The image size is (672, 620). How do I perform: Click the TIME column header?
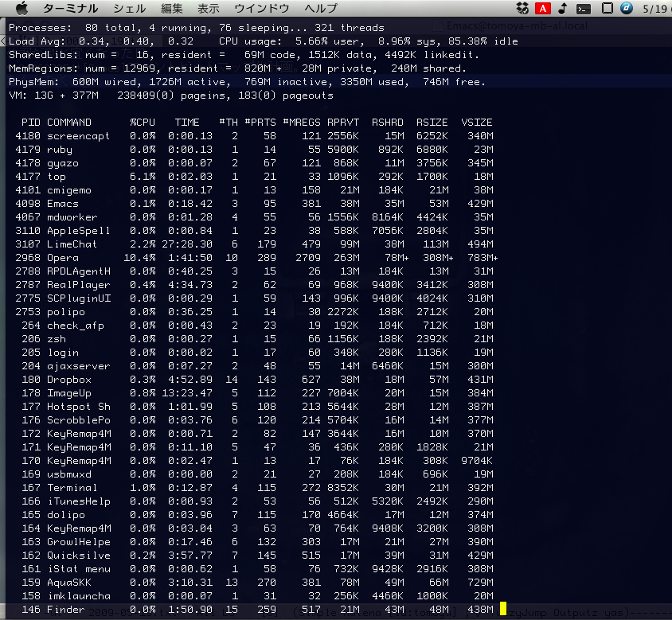click(187, 122)
